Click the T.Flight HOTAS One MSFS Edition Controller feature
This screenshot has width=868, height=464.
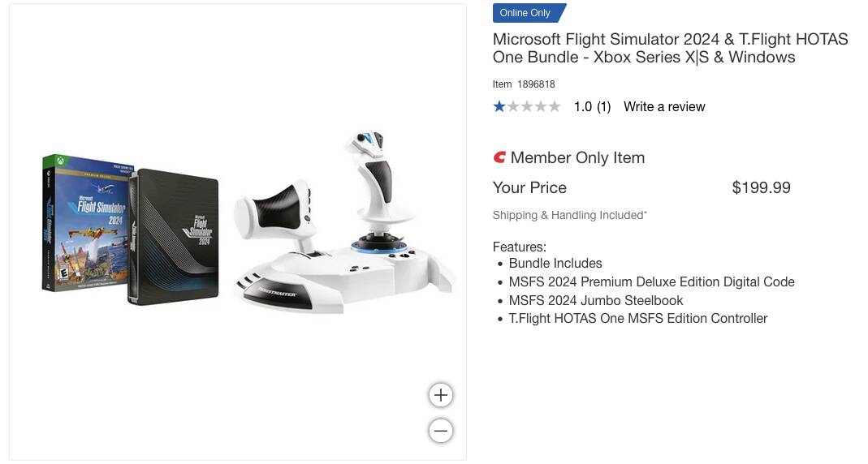click(x=638, y=319)
